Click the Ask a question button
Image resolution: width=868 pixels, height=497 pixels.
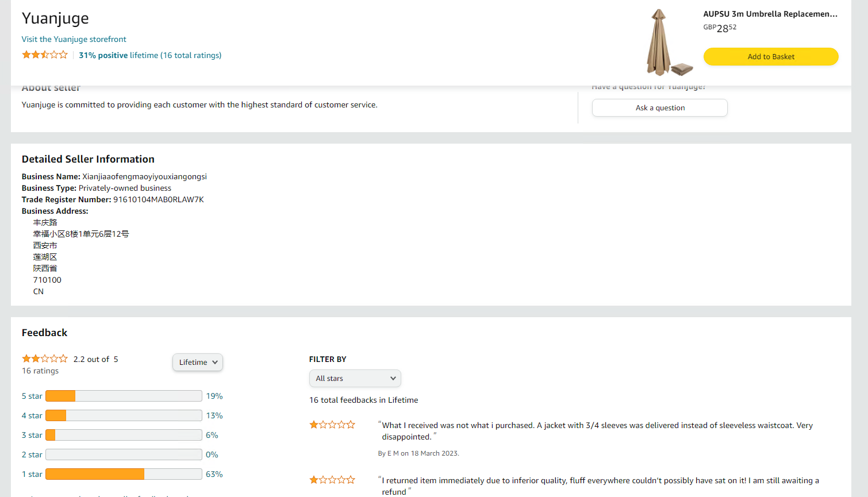coord(660,107)
